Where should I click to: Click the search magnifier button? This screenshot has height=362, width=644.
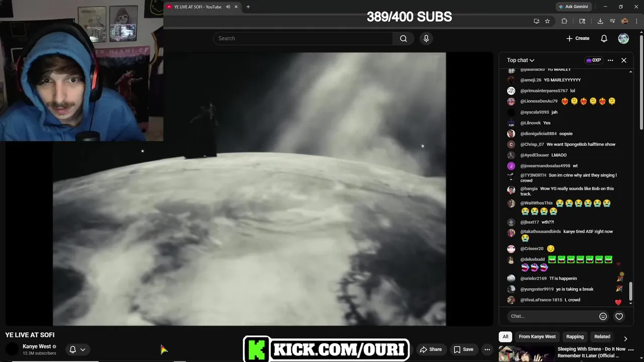click(404, 38)
